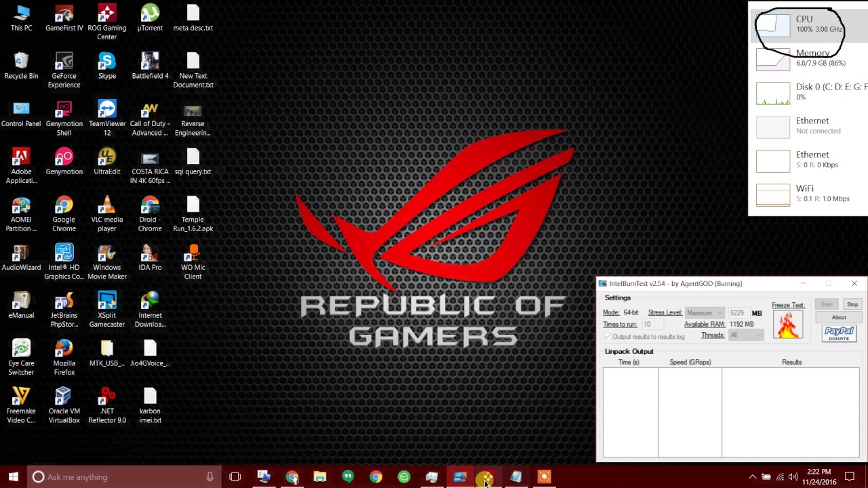868x488 pixels.
Task: Select the Adobe Application desktop icon
Action: [x=21, y=166]
